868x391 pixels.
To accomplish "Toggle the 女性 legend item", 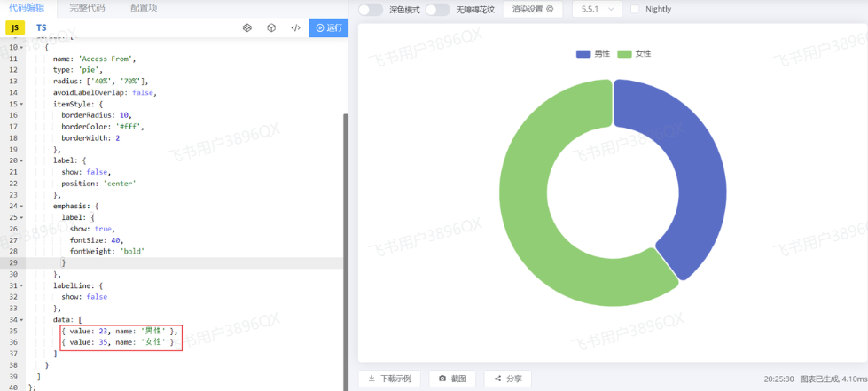I will (634, 54).
